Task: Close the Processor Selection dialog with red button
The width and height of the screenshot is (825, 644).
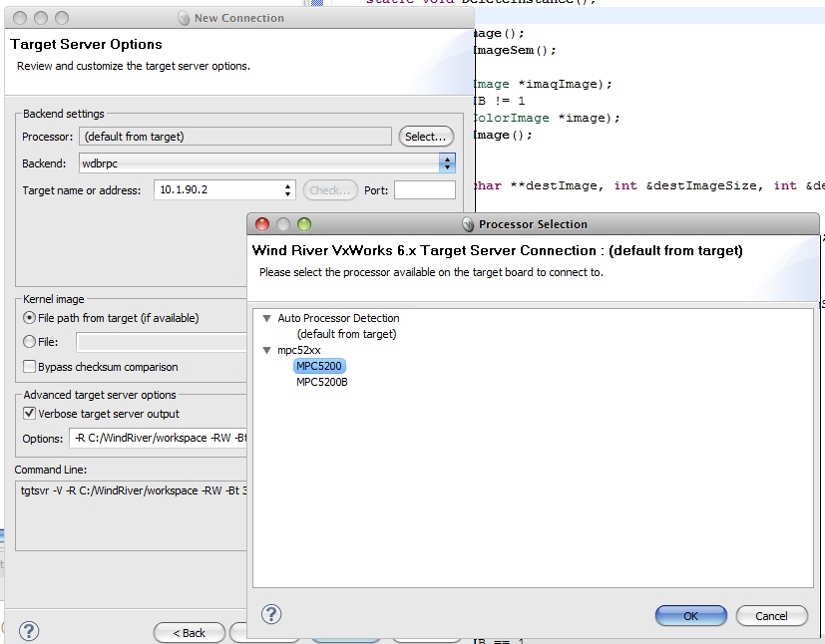Action: (262, 224)
